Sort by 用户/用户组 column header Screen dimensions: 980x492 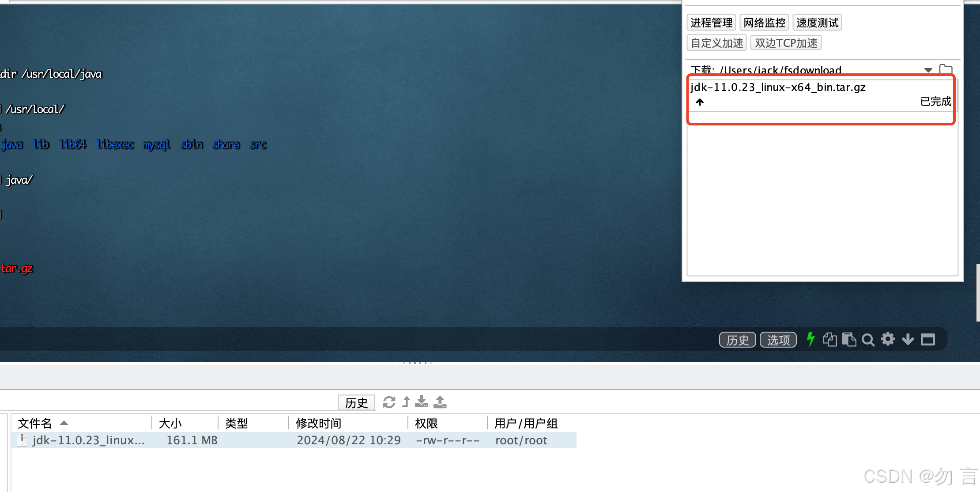532,423
